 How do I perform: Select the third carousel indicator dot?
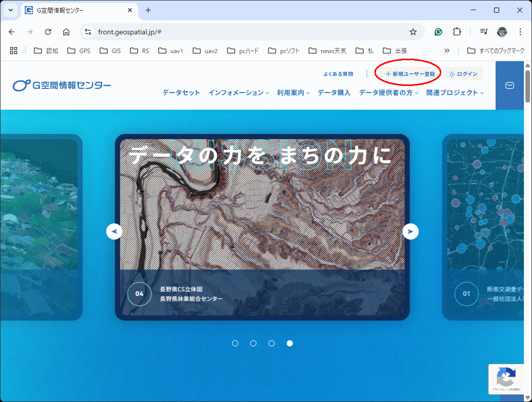[x=272, y=343]
